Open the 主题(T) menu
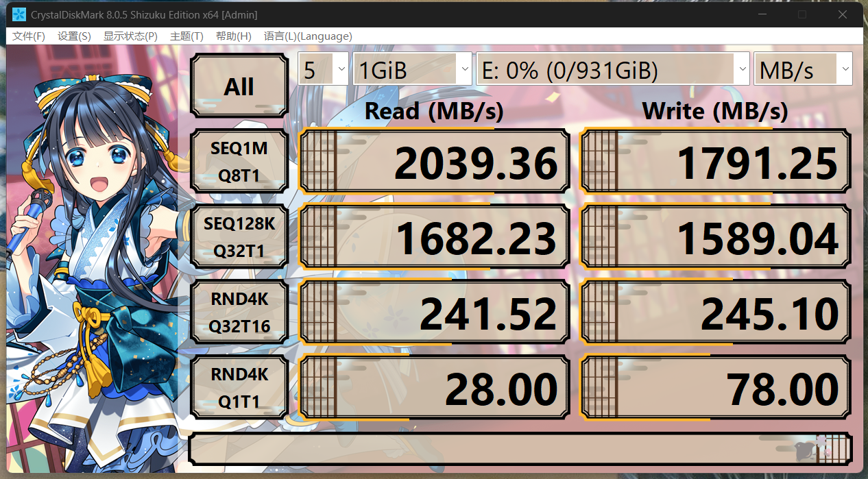The height and width of the screenshot is (479, 868). coord(186,36)
